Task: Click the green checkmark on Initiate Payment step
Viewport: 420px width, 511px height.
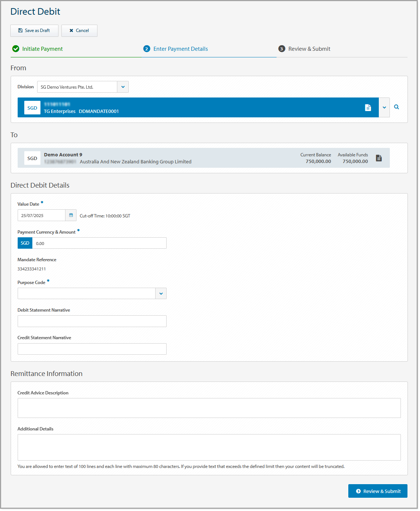Action: pos(15,49)
